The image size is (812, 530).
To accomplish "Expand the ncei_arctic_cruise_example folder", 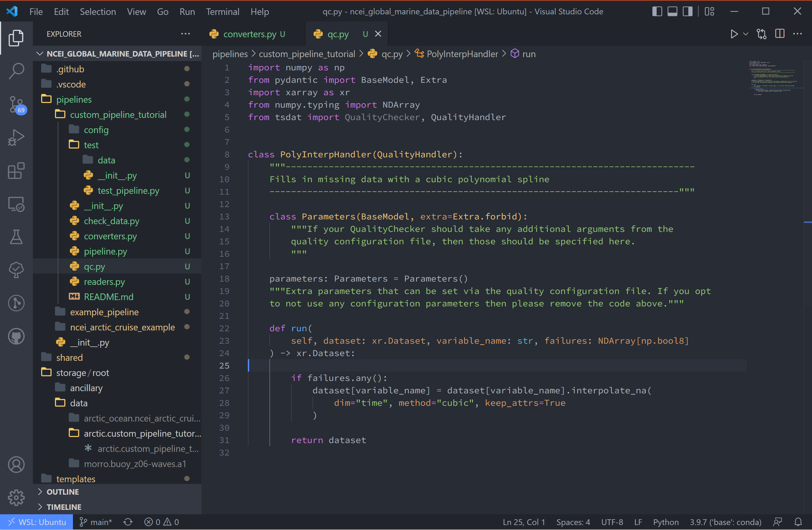I will click(x=118, y=327).
